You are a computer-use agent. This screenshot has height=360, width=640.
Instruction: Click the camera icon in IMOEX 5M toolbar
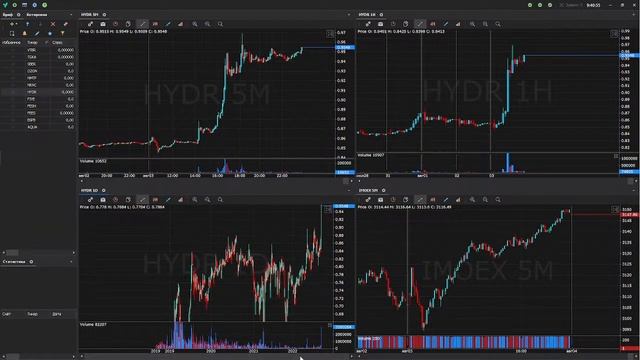380,200
